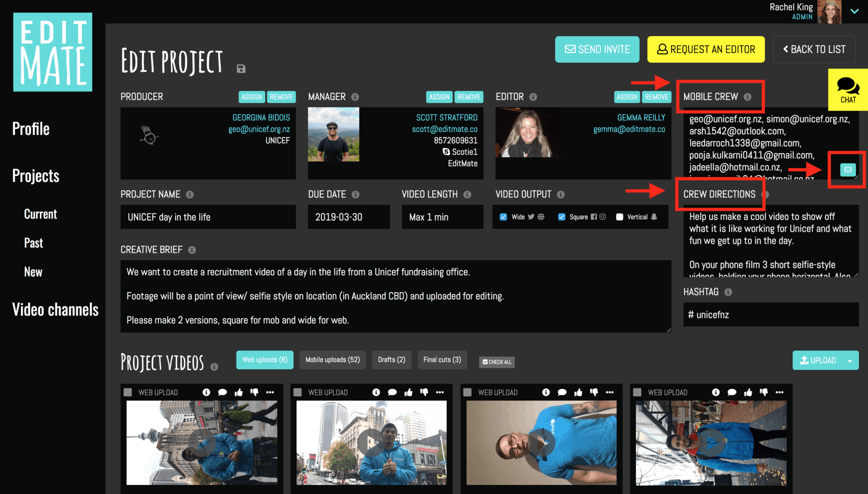Click the EditMate logo
868x494 pixels.
53,52
